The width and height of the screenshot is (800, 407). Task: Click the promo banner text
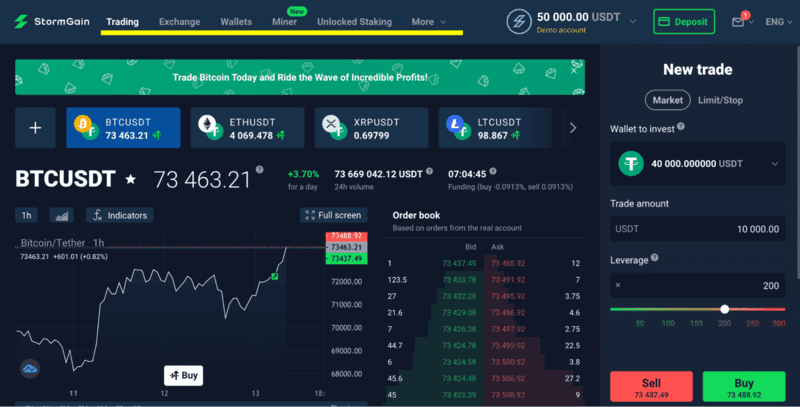click(x=300, y=78)
